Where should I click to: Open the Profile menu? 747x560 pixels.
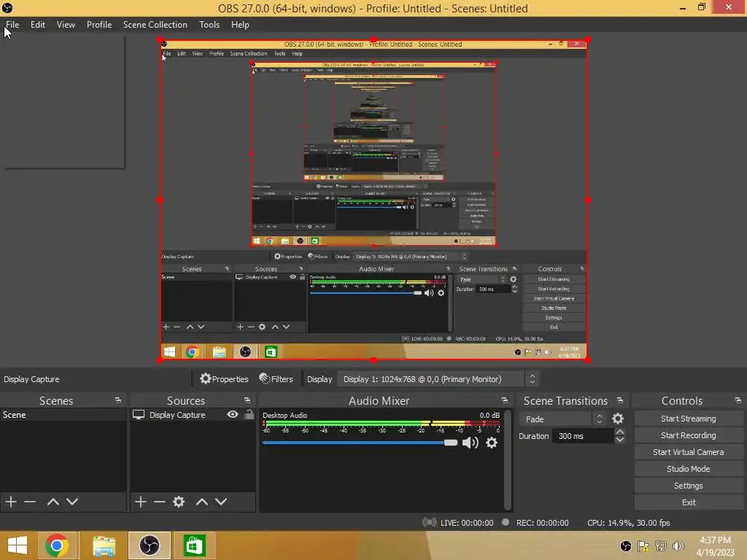pos(99,25)
